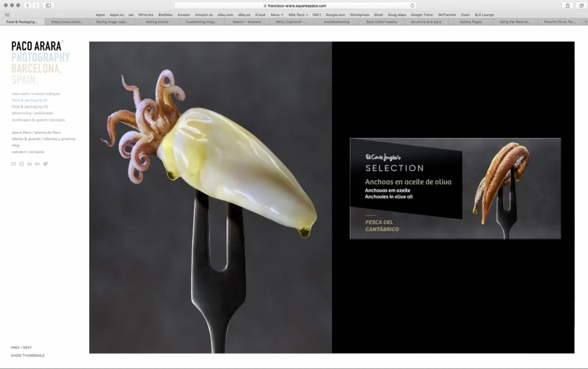Go back with Safari's back arrow
Screen dimensions: 588x369
coord(27,5)
